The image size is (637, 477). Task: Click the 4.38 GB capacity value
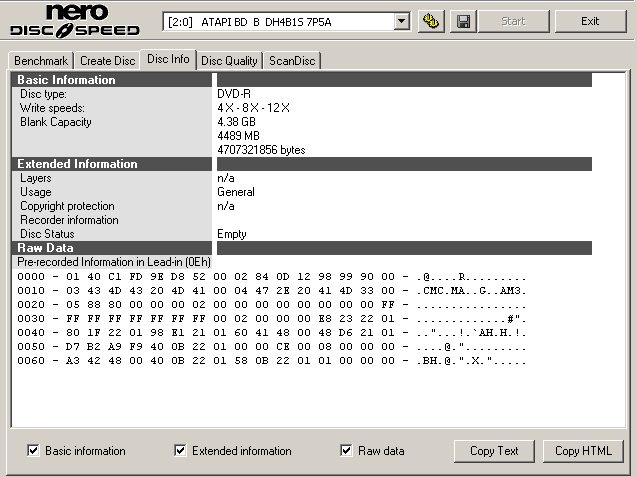tap(236, 122)
